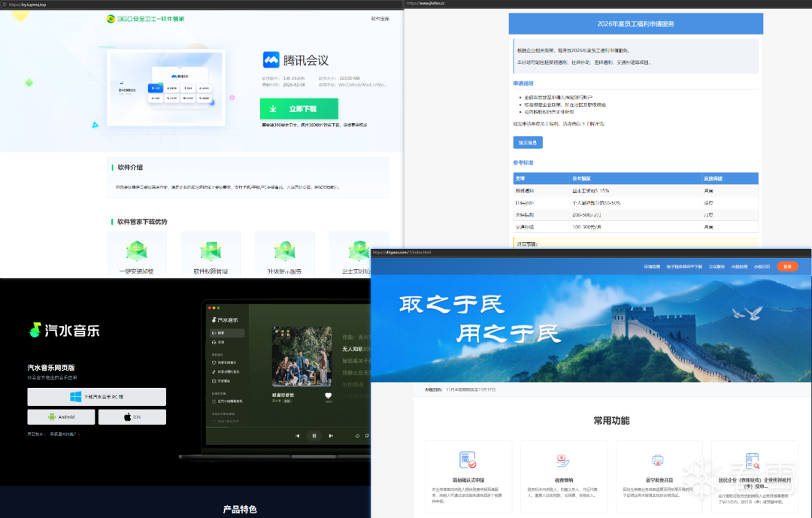Click the 汽水音乐 logo on black page
The width and height of the screenshot is (812, 518).
64,330
